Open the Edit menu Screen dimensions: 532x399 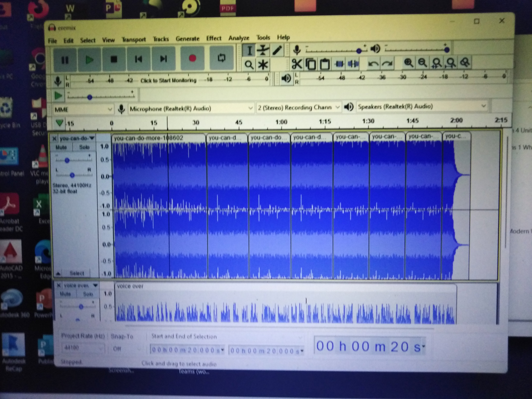68,41
